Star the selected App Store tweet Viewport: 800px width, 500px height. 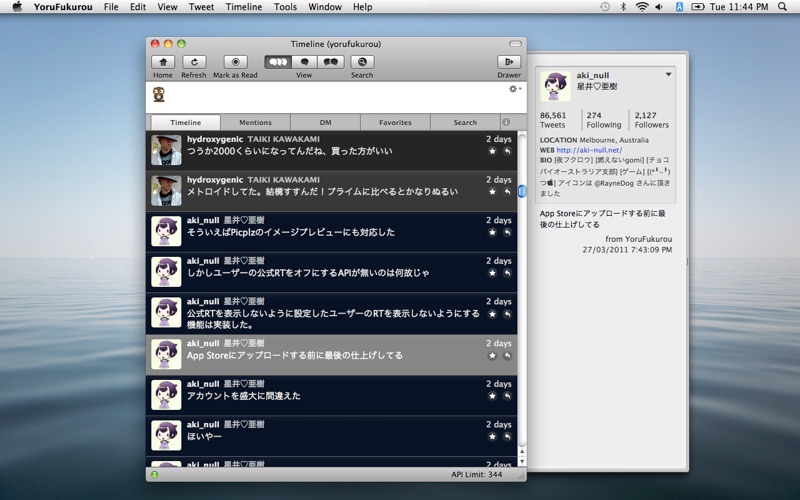(x=492, y=356)
